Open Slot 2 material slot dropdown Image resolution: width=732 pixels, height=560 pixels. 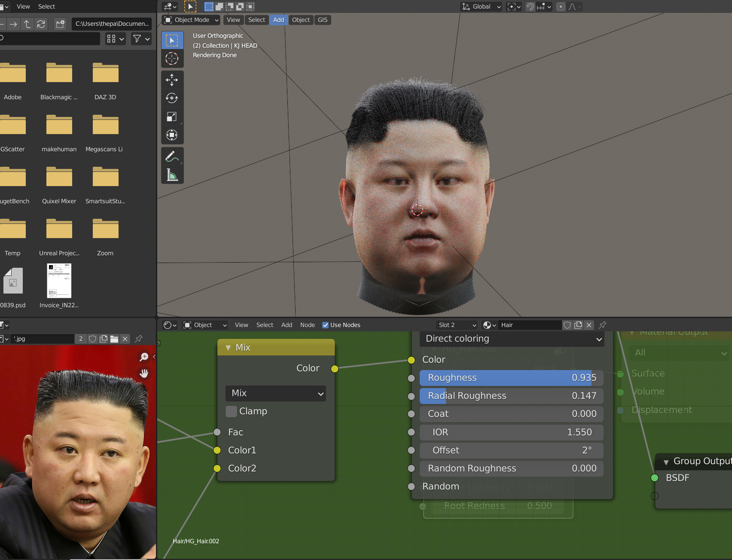pos(457,325)
